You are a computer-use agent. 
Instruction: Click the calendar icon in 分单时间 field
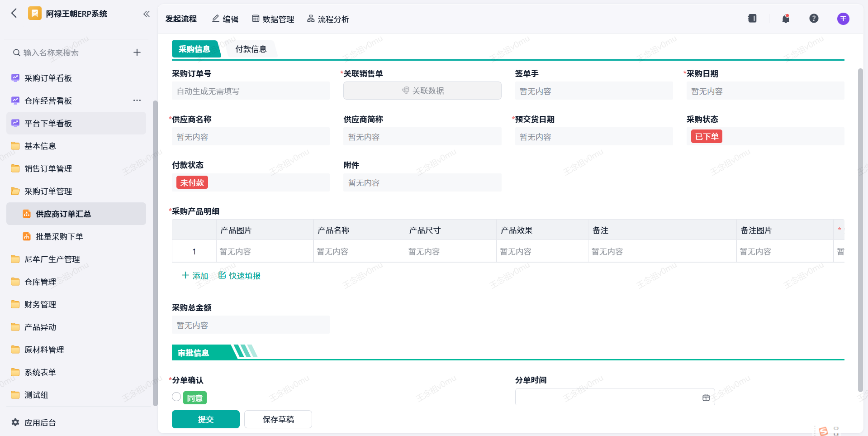pos(706,398)
